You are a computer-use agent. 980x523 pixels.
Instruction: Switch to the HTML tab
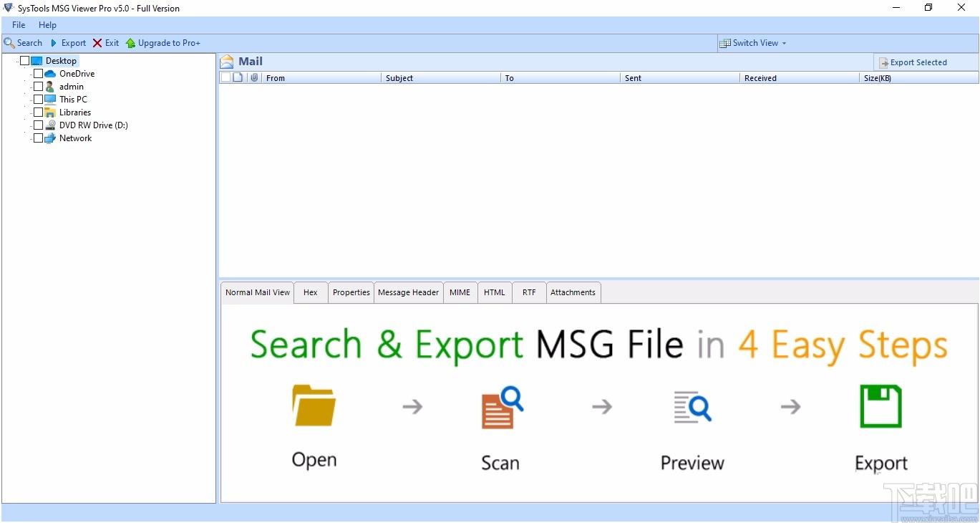click(x=495, y=292)
